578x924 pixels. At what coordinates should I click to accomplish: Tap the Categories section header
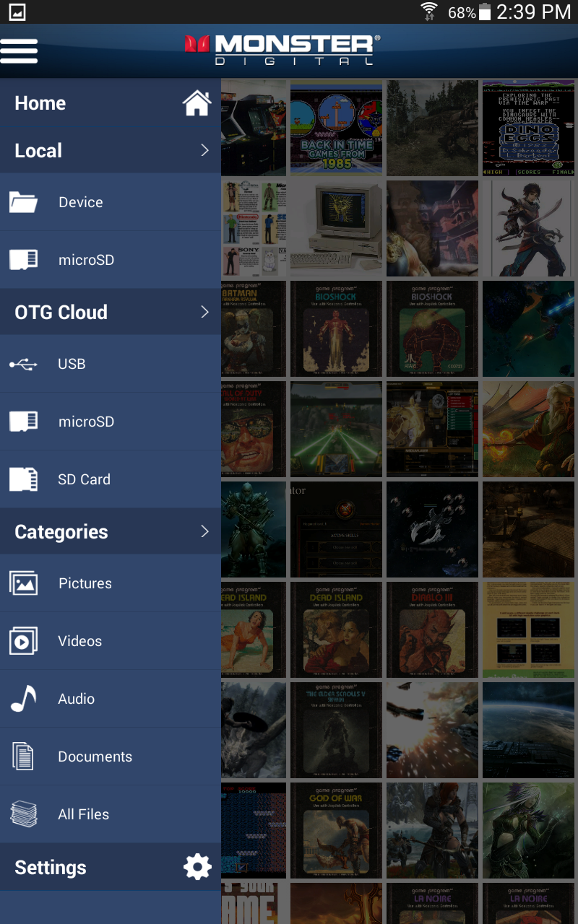[111, 531]
